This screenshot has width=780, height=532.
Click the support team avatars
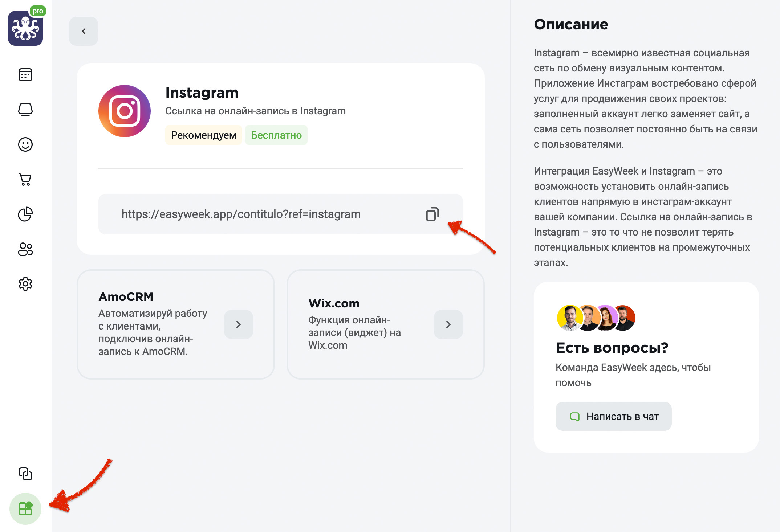pos(596,318)
